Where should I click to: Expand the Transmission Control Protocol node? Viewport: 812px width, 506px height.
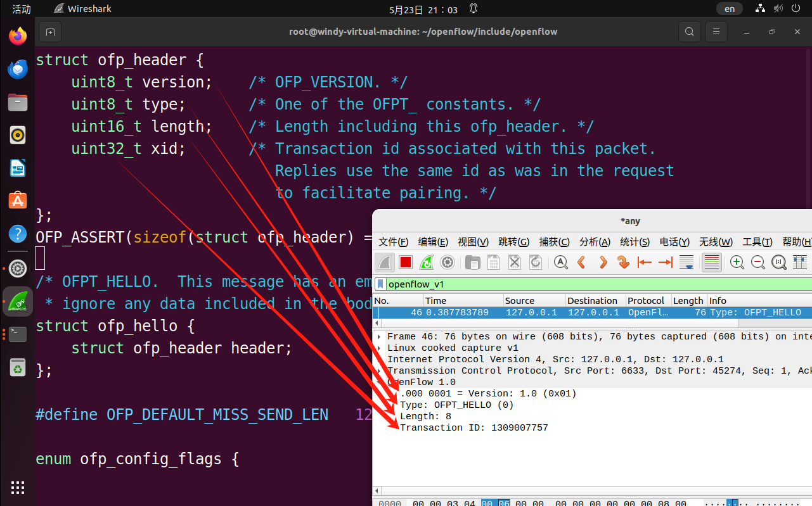pos(379,370)
